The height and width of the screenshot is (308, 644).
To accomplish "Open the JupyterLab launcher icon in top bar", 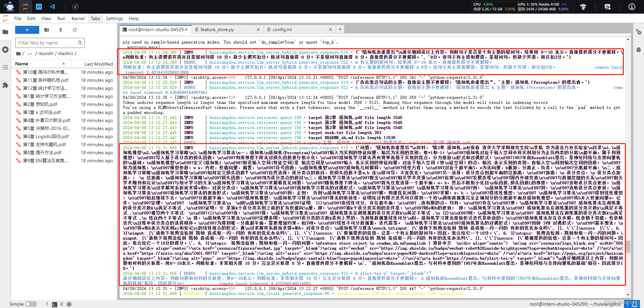I will point(25,6).
